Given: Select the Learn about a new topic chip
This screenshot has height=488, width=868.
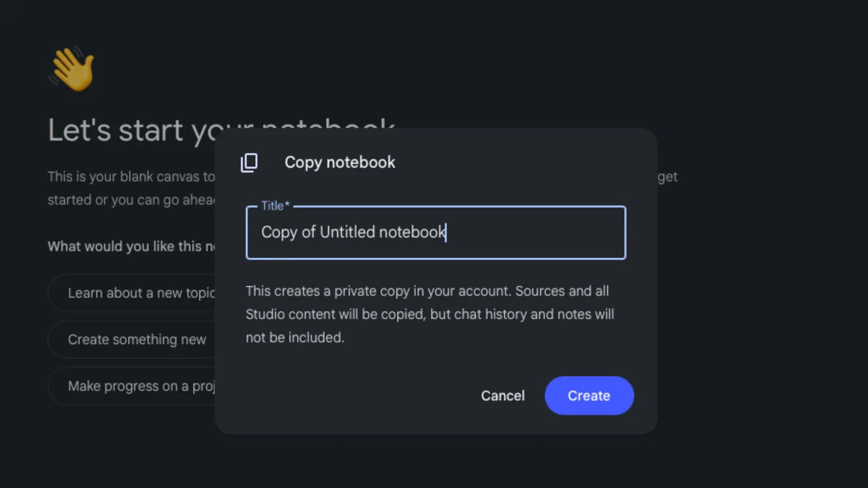Looking at the screenshot, I should [132, 293].
